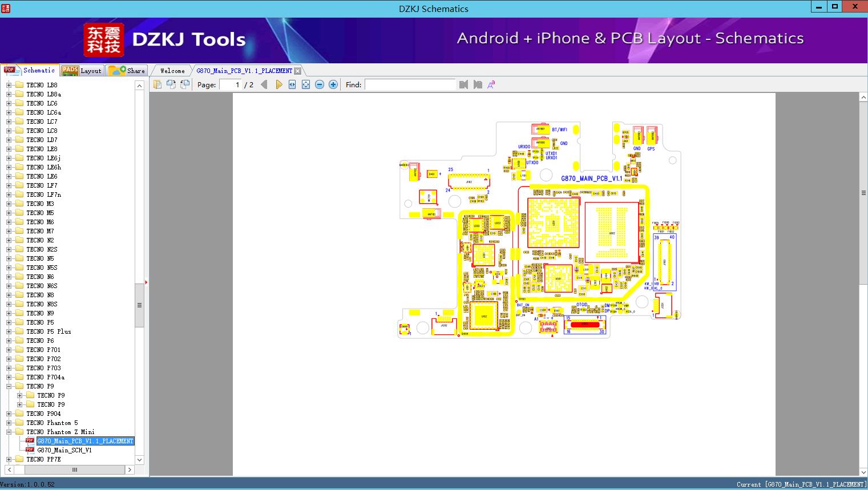Click the copy page icon in toolbar
The width and height of the screenshot is (868, 490).
[x=158, y=84]
